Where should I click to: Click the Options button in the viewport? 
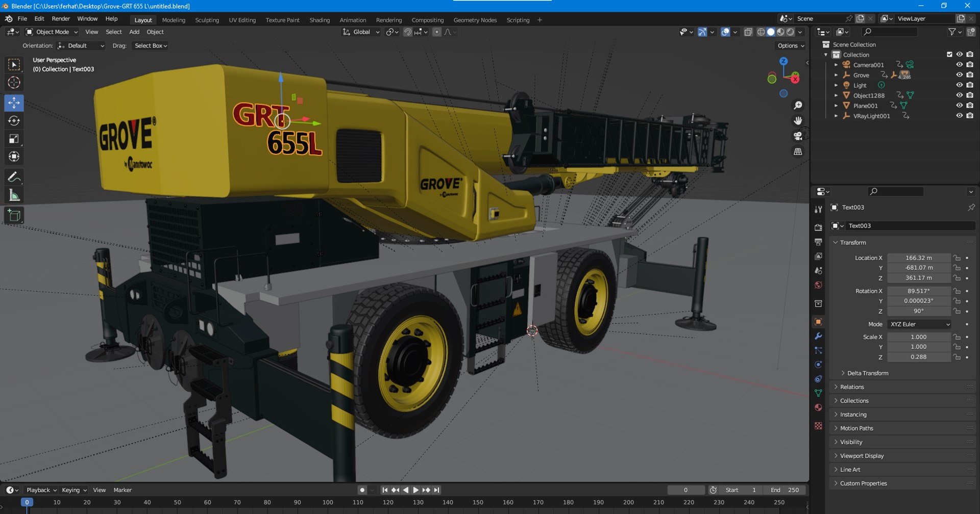pyautogui.click(x=791, y=46)
